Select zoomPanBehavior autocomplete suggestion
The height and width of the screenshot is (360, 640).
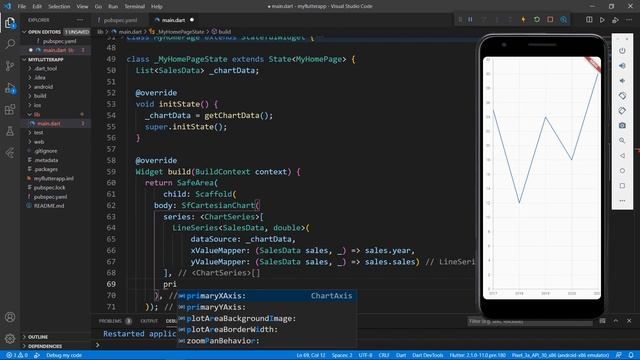point(267,341)
